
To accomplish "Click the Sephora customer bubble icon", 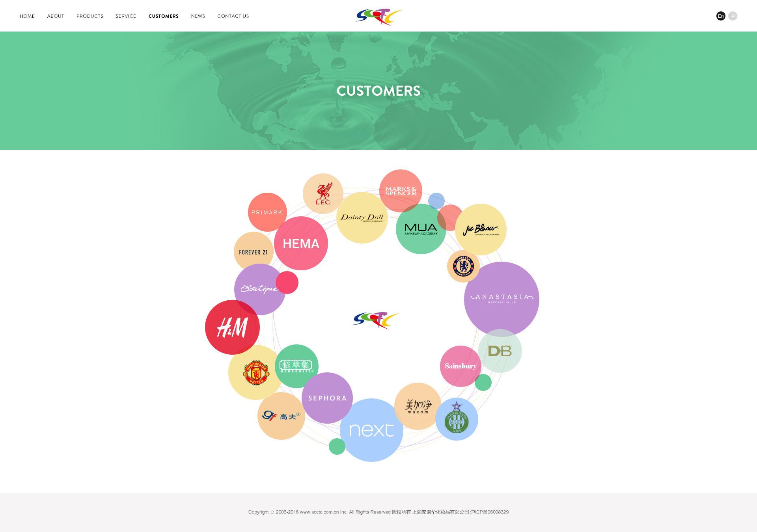I will (x=327, y=398).
